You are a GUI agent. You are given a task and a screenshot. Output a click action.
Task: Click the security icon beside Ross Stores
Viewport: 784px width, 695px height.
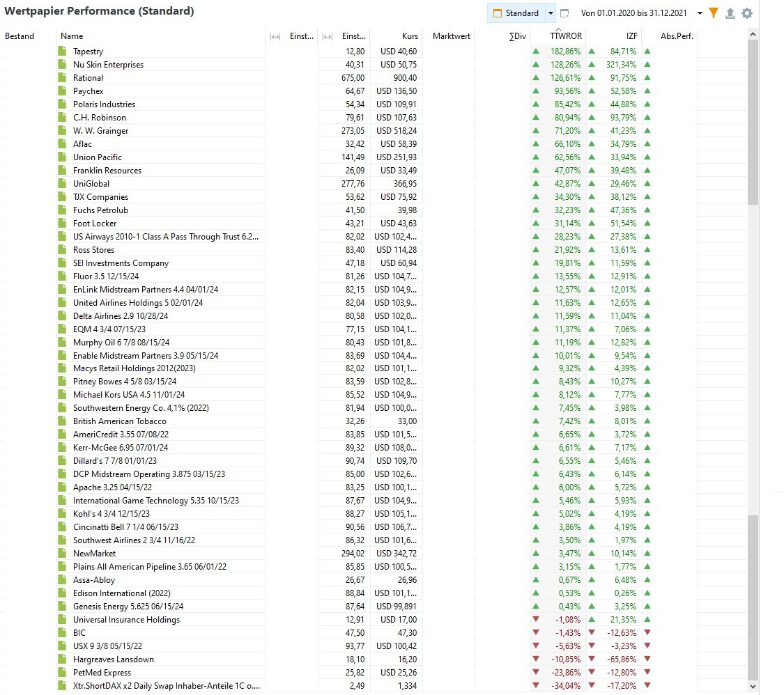pos(62,249)
